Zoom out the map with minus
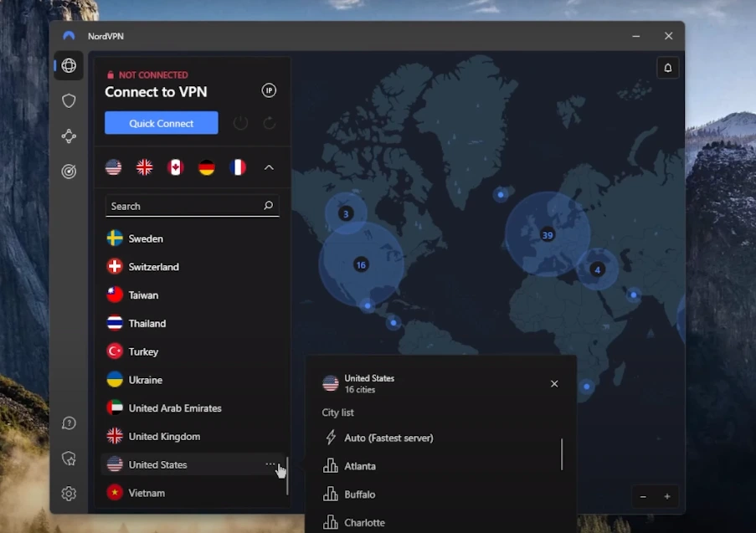This screenshot has height=533, width=756. [x=643, y=496]
